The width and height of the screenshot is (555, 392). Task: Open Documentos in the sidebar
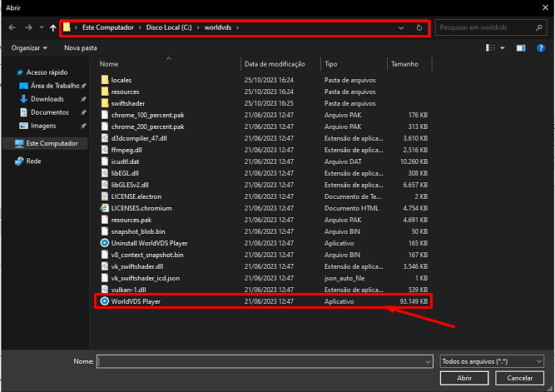[x=50, y=112]
